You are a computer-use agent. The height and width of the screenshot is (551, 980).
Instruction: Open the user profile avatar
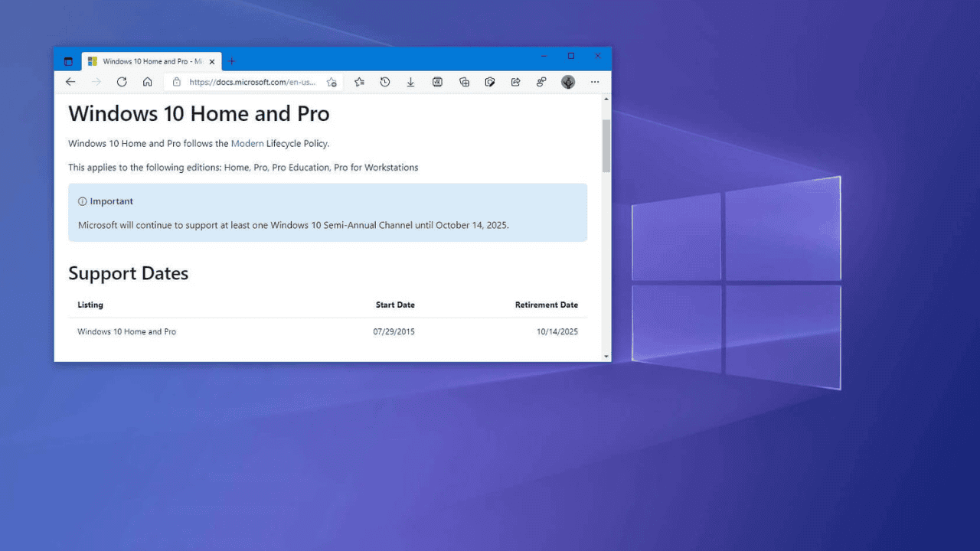[x=568, y=82]
